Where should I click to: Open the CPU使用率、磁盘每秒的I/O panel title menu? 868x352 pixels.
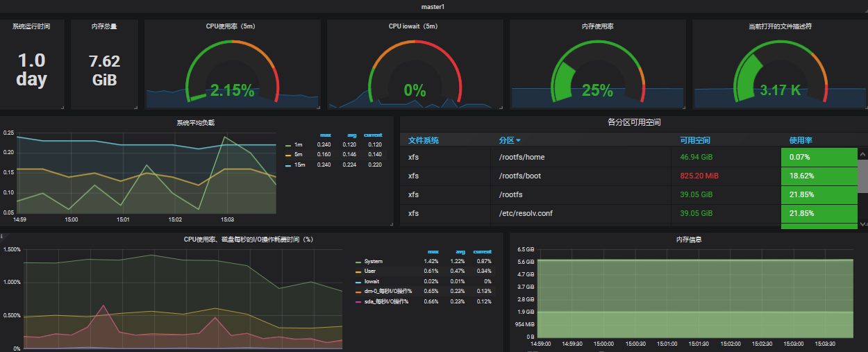[249, 240]
